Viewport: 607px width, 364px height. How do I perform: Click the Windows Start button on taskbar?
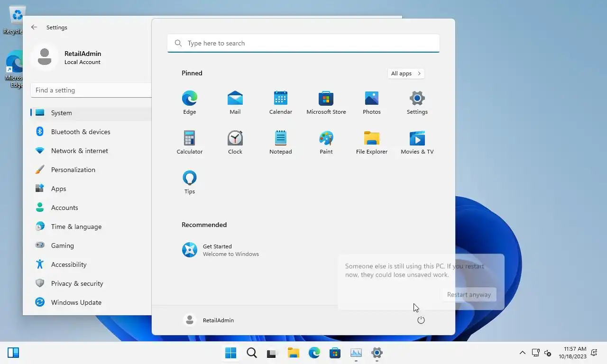pos(231,353)
